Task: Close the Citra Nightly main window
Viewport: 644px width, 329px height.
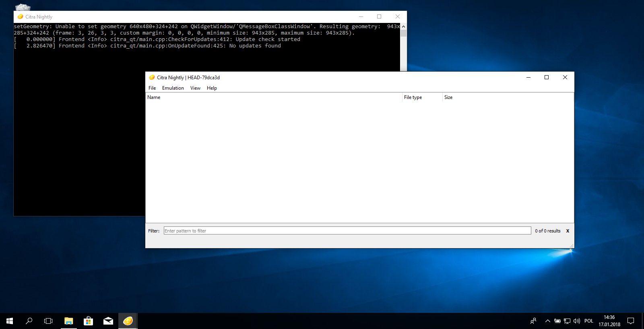Action: [565, 77]
